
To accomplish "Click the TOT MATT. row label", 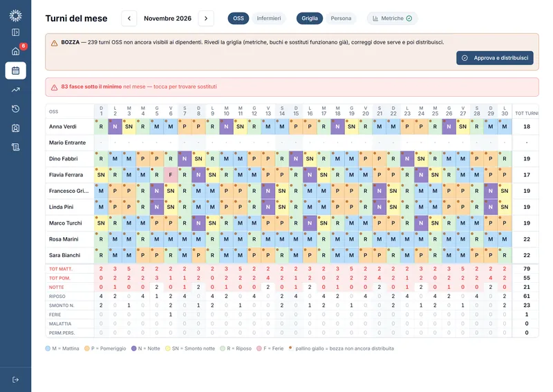I will [61, 269].
